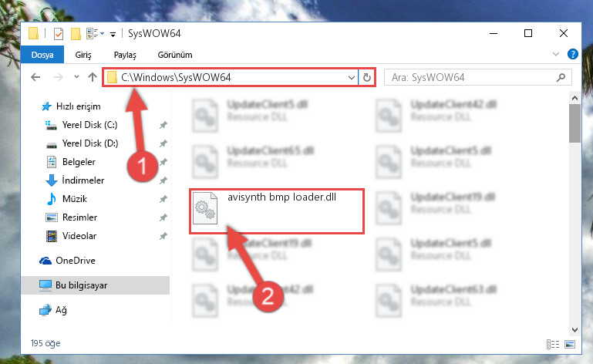
Task: Open the help question mark icon
Action: (x=573, y=55)
